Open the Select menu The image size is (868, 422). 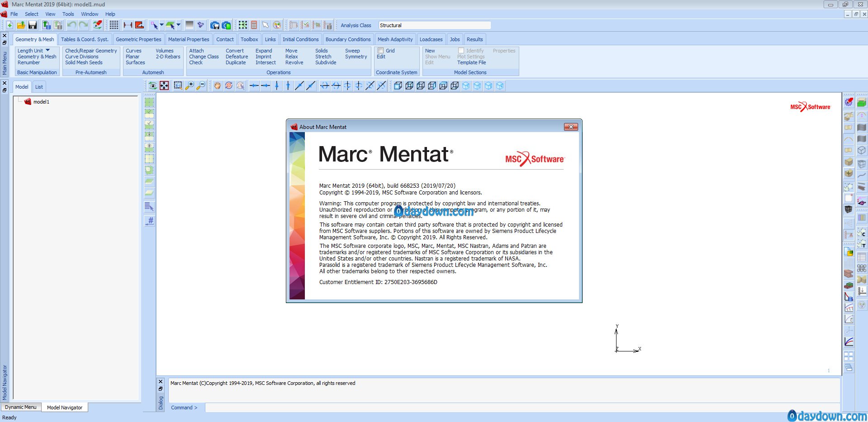(32, 14)
